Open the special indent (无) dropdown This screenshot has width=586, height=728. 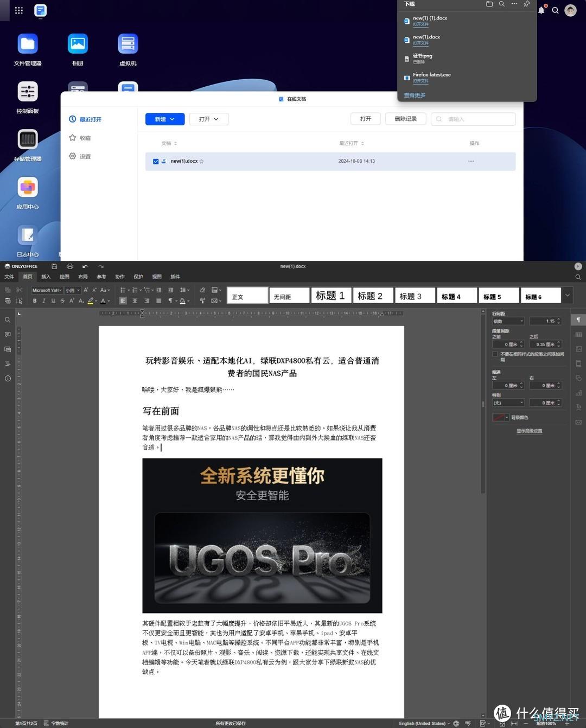coord(508,403)
